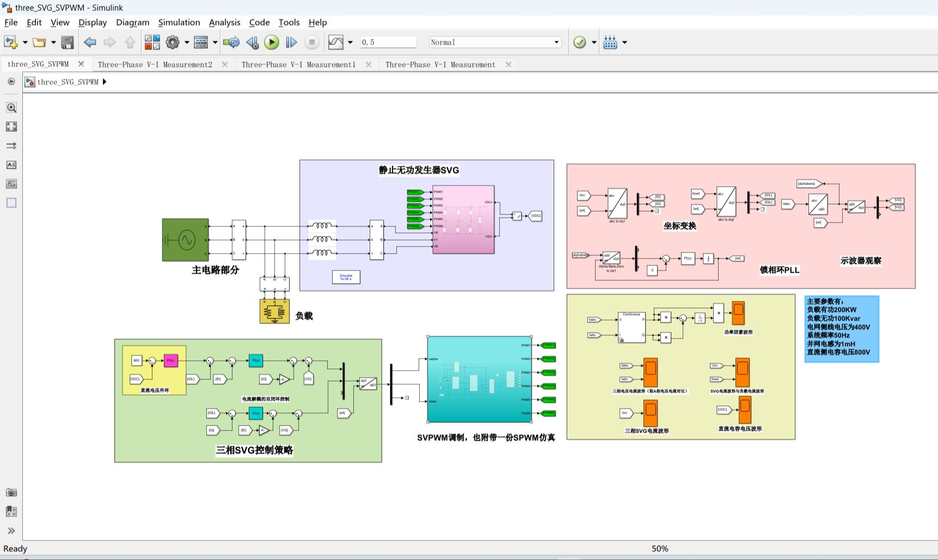Image resolution: width=938 pixels, height=560 pixels.
Task: Click the Ready status text
Action: [15, 549]
